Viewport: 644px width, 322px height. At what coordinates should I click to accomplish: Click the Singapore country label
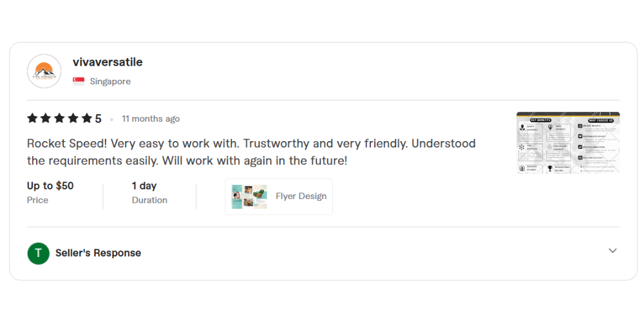tap(110, 81)
